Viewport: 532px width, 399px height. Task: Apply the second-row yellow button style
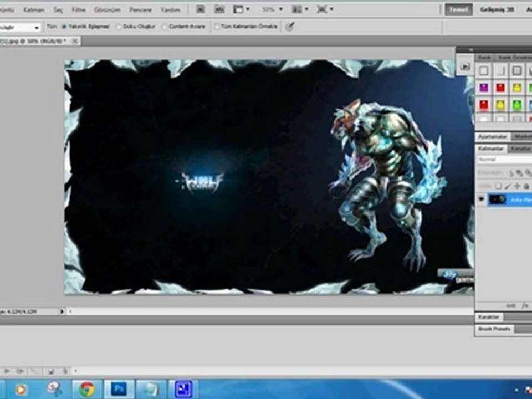(x=516, y=88)
